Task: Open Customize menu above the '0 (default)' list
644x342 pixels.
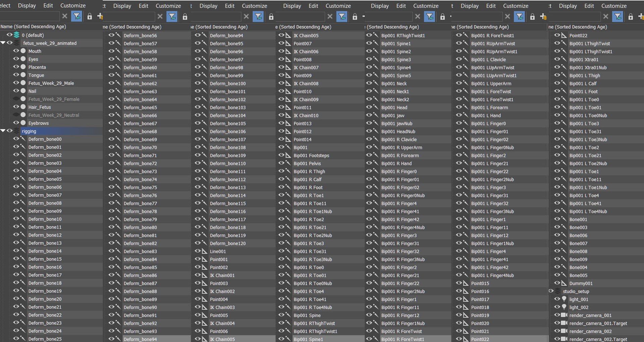Action: [73, 5]
